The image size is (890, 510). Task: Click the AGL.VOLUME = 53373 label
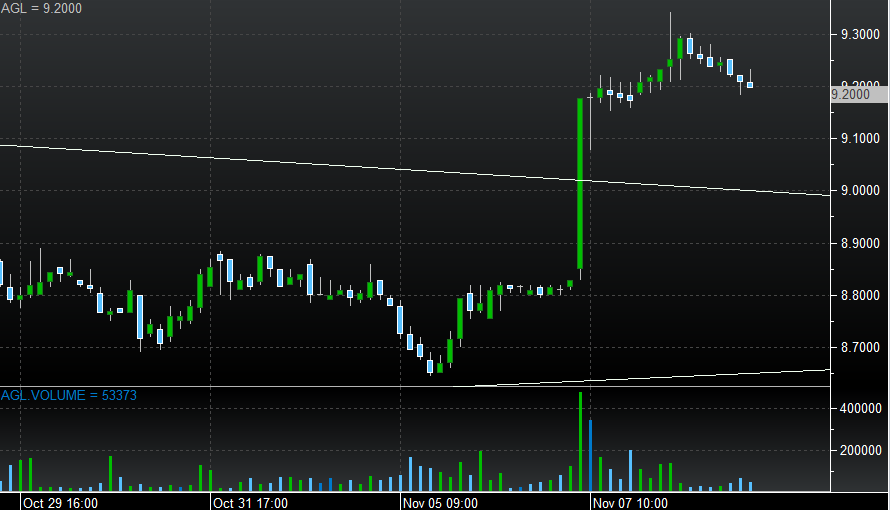tap(69, 396)
